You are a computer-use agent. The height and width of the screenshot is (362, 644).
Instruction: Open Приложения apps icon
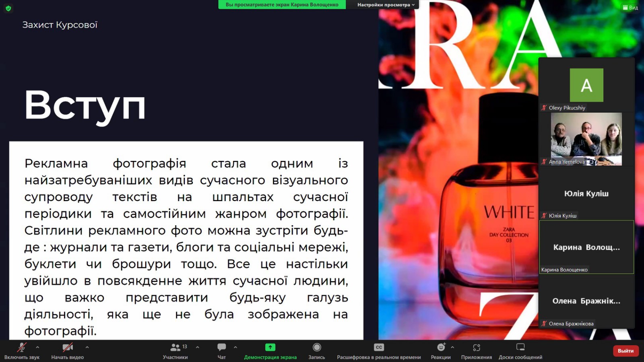(477, 347)
